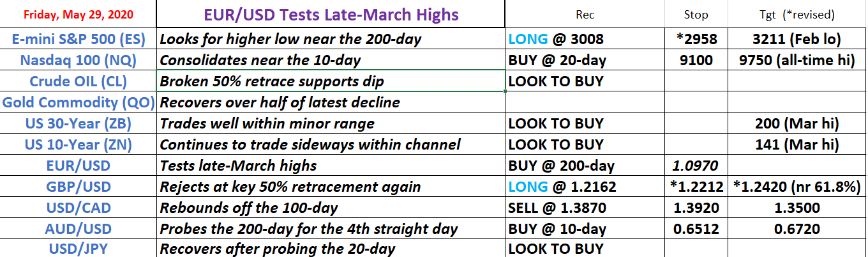Select the Friday, May 29, 2020 date cell
This screenshot has width=868, height=257.
[78, 15]
